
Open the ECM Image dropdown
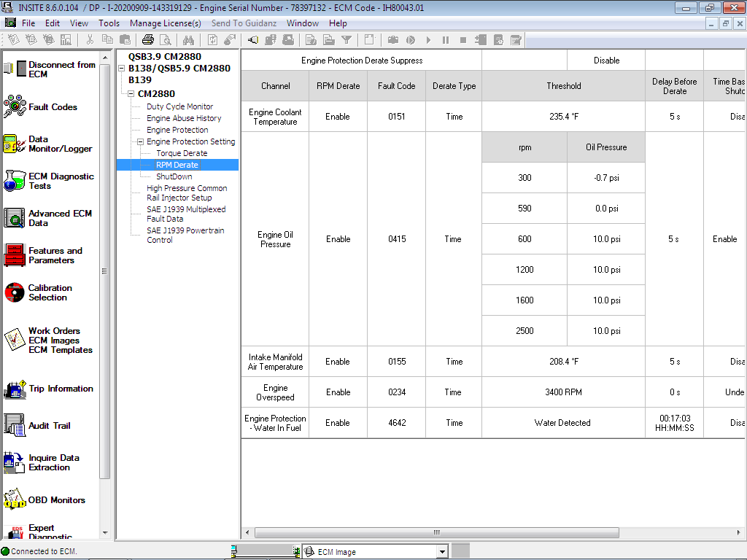click(x=443, y=552)
